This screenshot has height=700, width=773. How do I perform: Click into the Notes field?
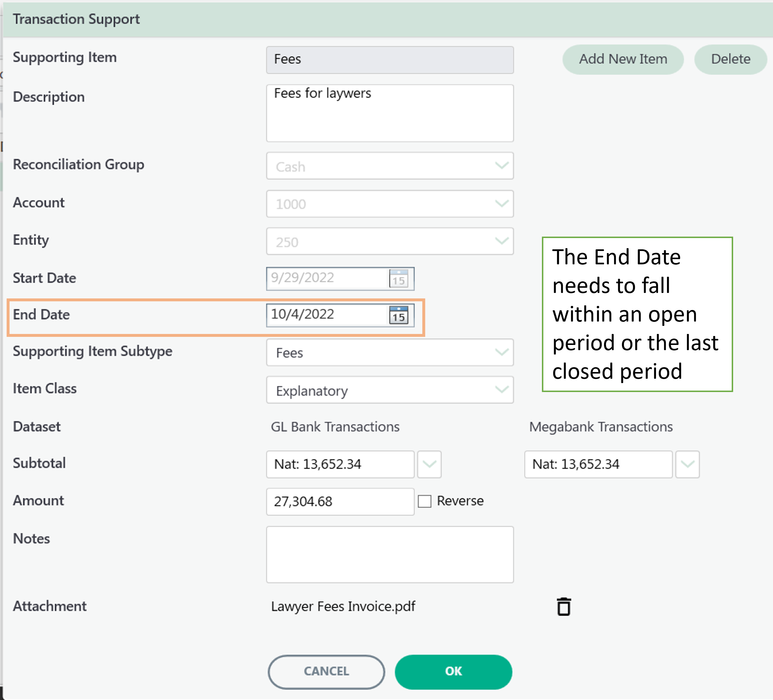(390, 555)
